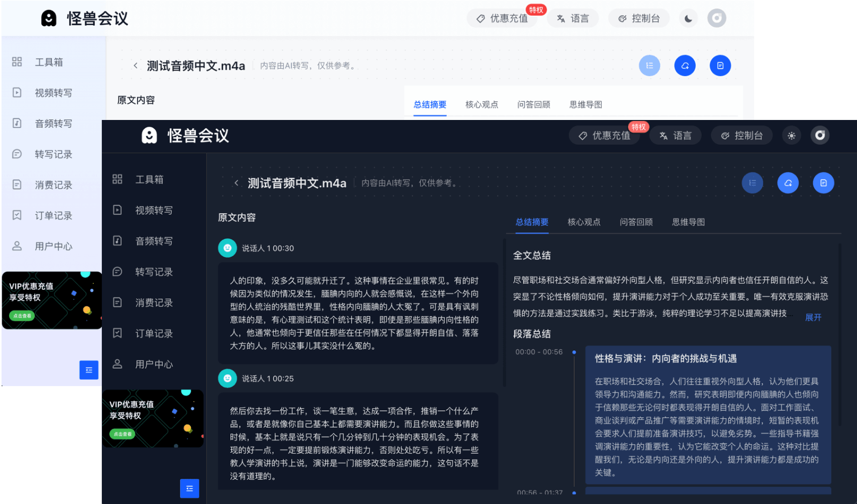Switch to the 核心观点 tab
The height and width of the screenshot is (504, 857).
pos(583,222)
